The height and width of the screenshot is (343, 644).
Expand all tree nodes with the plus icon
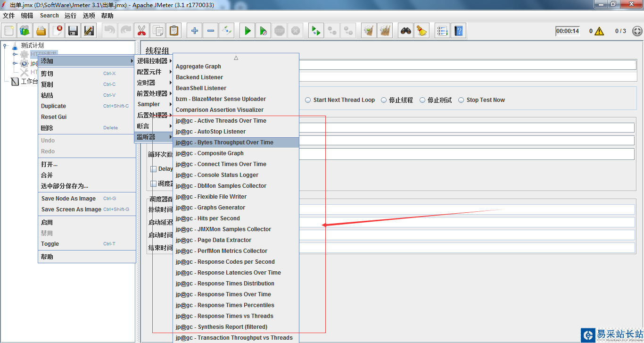click(x=194, y=31)
